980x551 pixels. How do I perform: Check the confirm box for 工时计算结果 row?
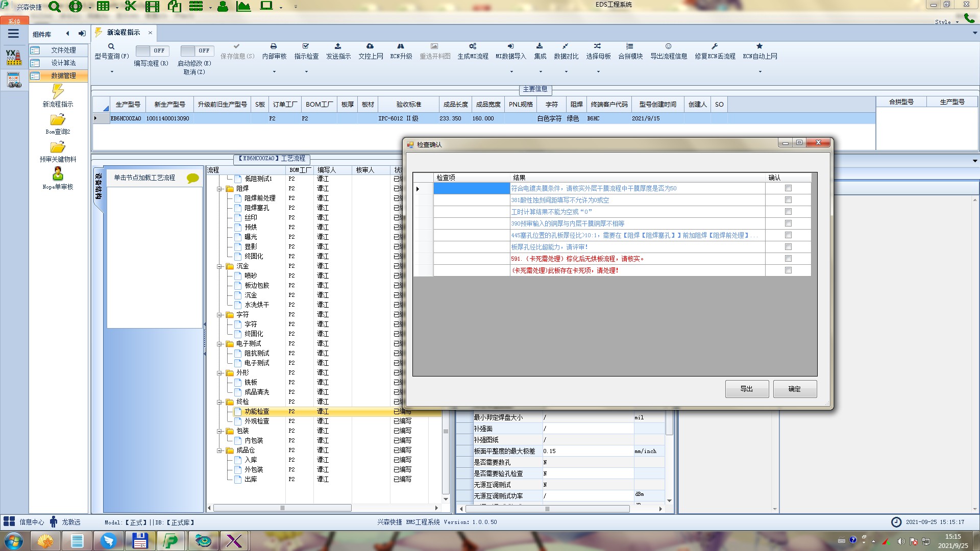tap(788, 212)
